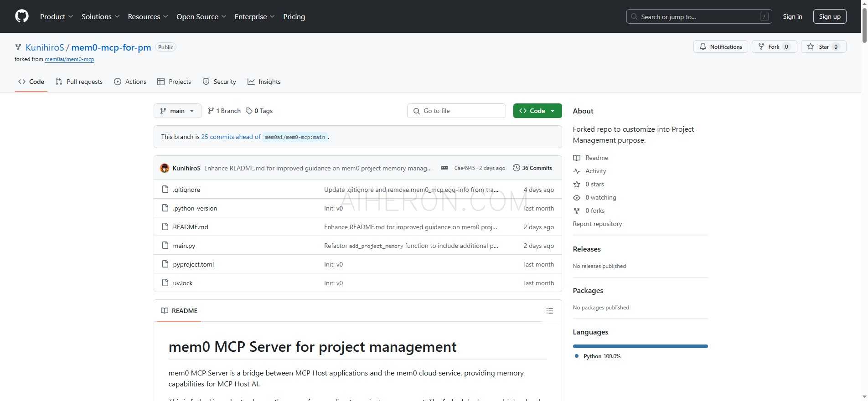The height and width of the screenshot is (401, 868).
Task: Click KunihiroS avatar in commit row
Action: pyautogui.click(x=165, y=168)
